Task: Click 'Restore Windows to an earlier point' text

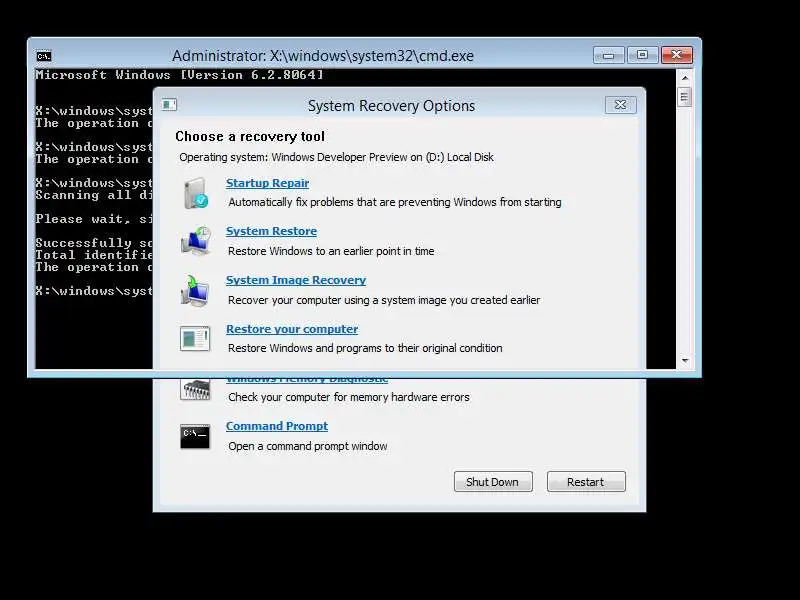Action: pos(331,251)
